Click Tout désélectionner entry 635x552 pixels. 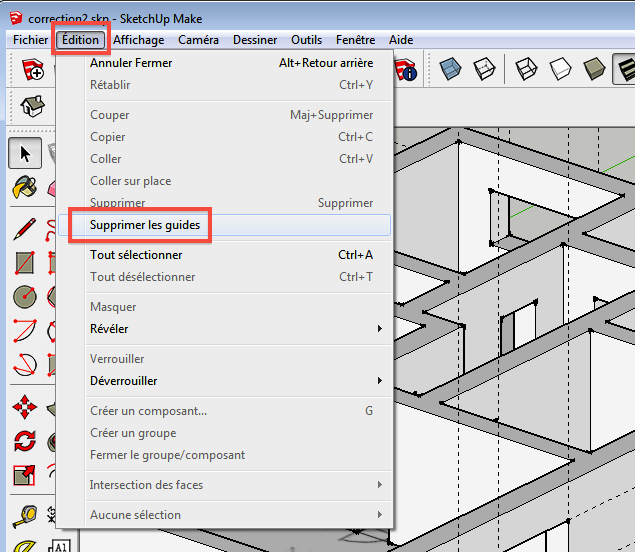[x=224, y=277]
